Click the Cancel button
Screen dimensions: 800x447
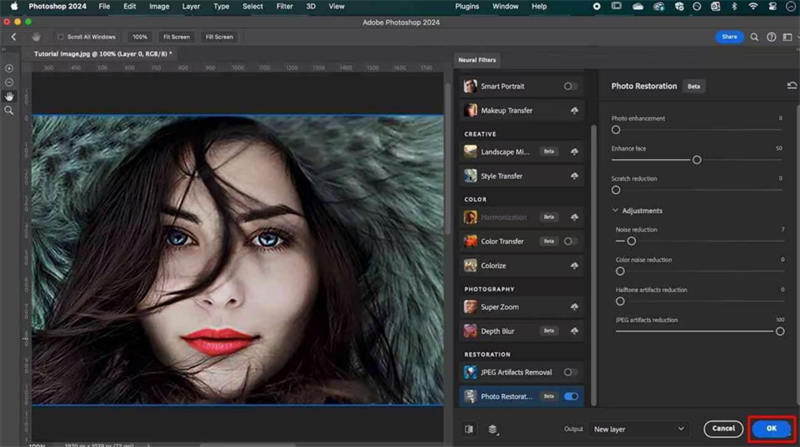723,429
